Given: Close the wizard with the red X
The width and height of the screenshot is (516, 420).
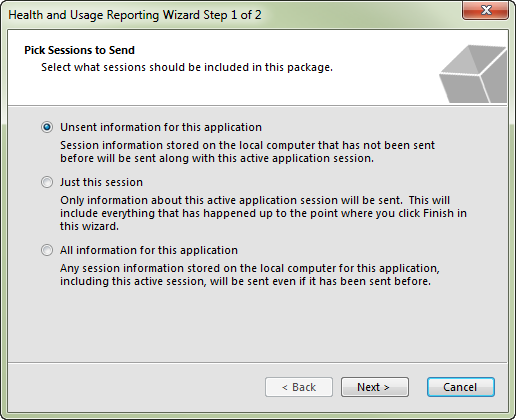Looking at the screenshot, I should click(486, 10).
